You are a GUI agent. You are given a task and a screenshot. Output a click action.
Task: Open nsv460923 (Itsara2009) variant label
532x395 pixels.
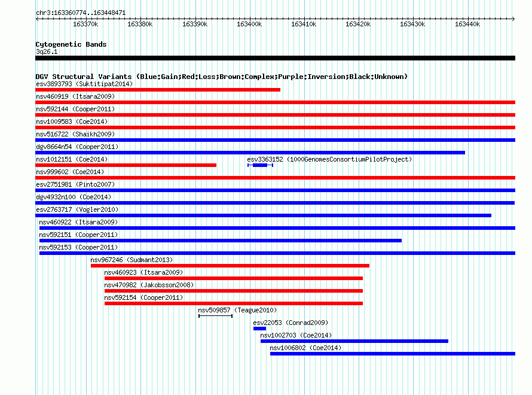[x=143, y=272]
